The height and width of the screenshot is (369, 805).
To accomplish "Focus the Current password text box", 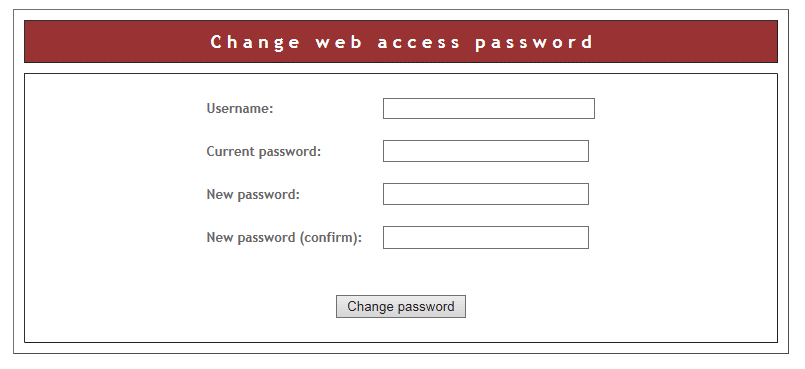I will (486, 151).
